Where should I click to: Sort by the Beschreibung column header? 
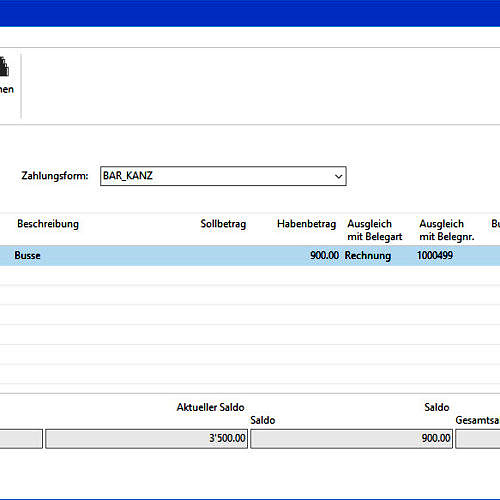[x=48, y=224]
